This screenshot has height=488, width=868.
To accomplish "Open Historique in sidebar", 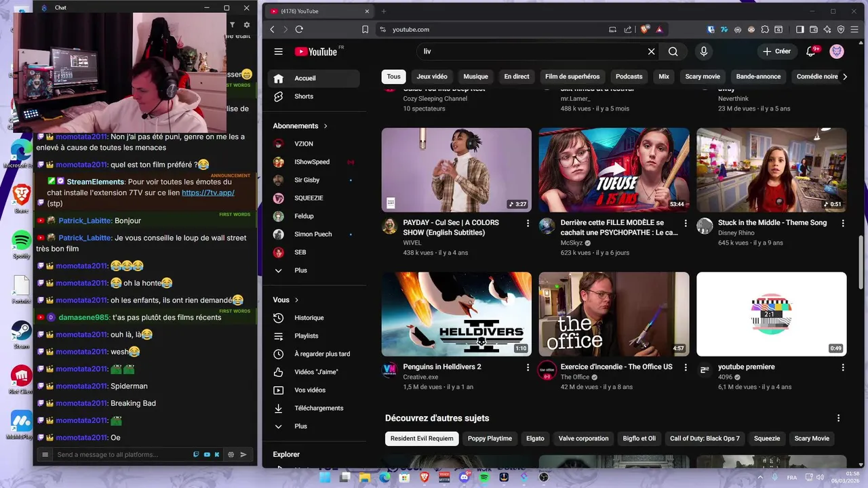I will [313, 318].
